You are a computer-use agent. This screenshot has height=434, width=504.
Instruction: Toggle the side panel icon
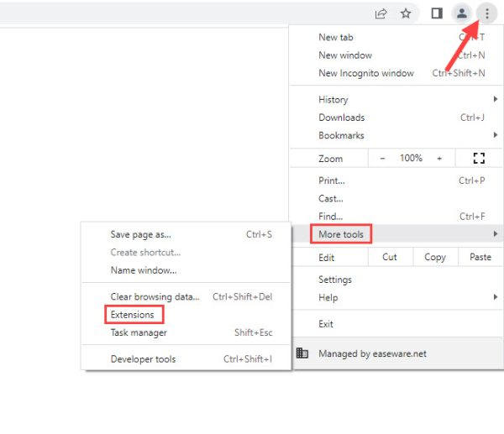(x=436, y=13)
